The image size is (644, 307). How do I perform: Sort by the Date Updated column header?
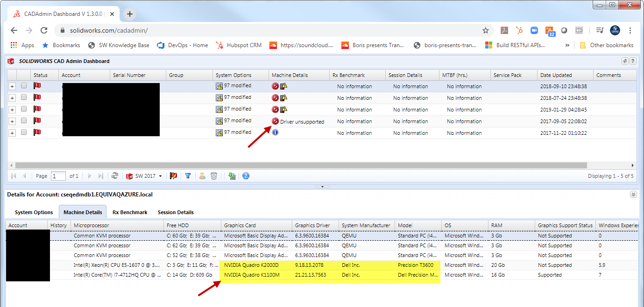(x=565, y=75)
